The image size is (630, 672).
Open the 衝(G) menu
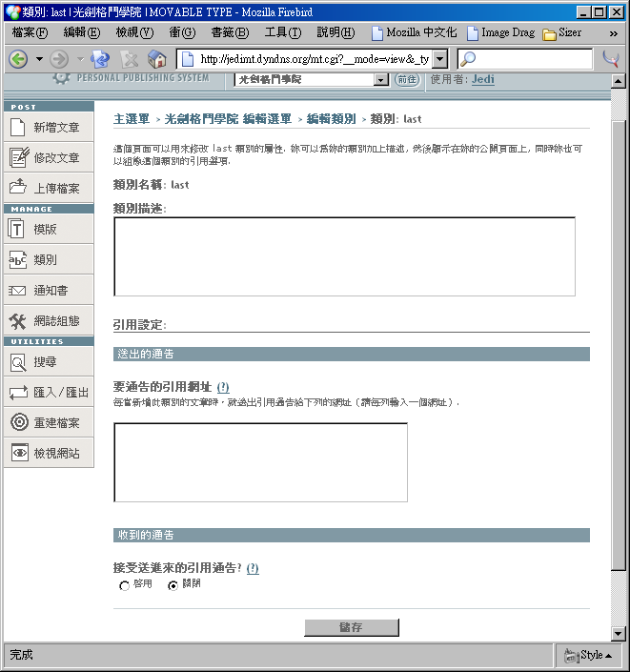pyautogui.click(x=182, y=32)
